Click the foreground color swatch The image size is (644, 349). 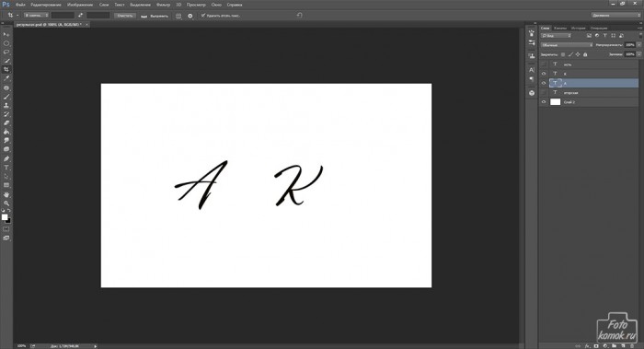pos(5,217)
